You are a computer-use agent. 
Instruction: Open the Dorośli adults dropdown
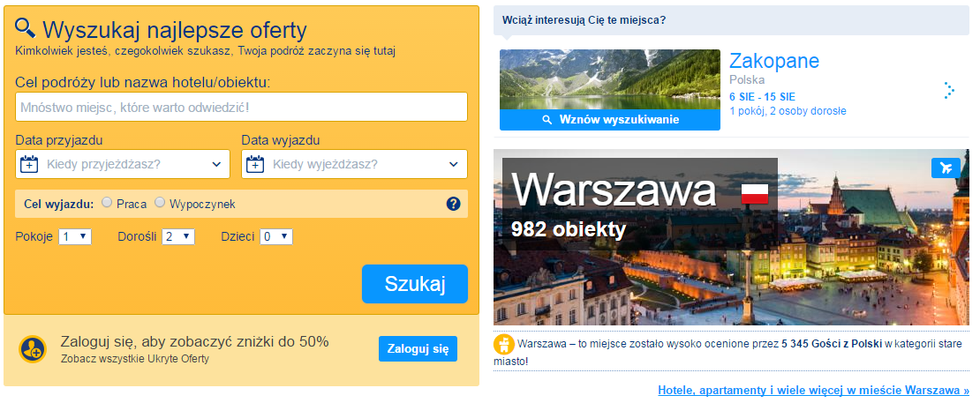tap(177, 236)
